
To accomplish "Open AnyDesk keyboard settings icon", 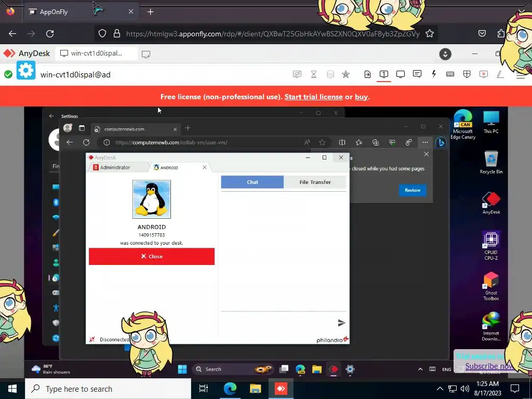I will pyautogui.click(x=450, y=74).
